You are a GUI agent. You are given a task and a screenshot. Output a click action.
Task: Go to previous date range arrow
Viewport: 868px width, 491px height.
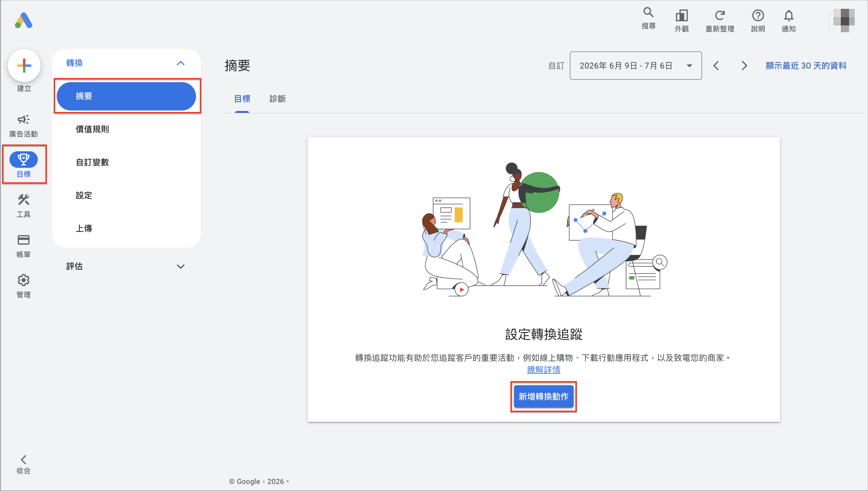tap(716, 66)
